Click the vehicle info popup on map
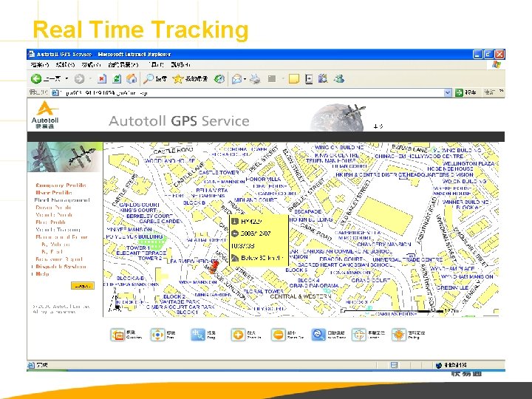The image size is (532, 399). pyautogui.click(x=259, y=240)
